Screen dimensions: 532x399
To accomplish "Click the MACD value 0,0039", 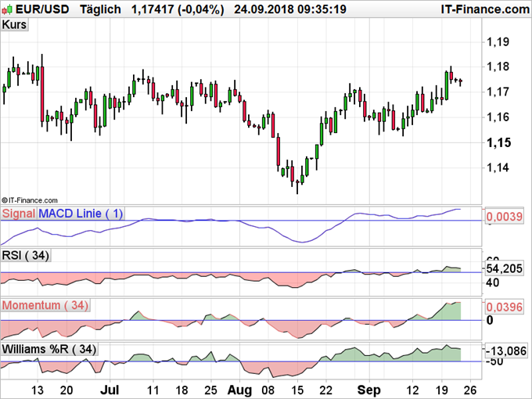I will pos(504,217).
